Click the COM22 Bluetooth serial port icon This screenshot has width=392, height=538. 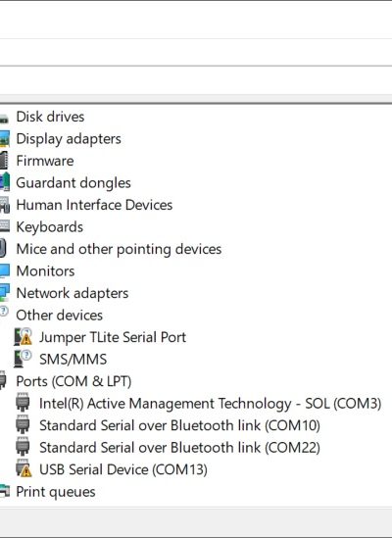click(x=23, y=447)
